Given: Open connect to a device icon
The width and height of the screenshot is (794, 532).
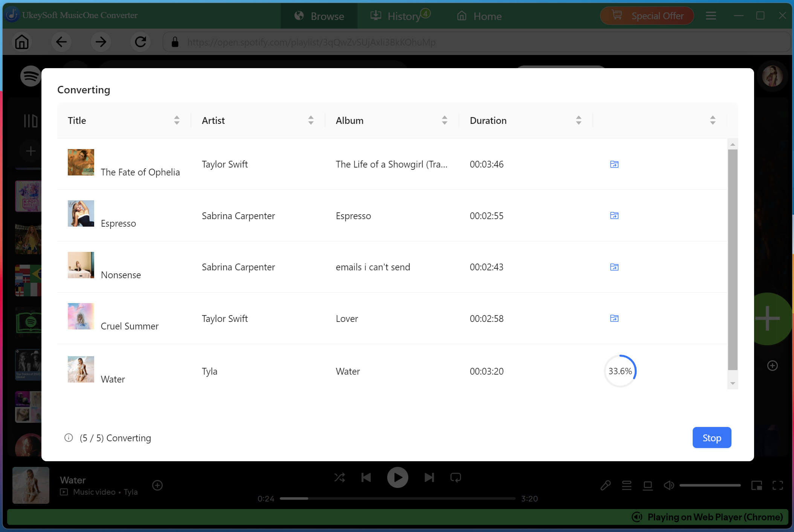Looking at the screenshot, I should tap(648, 485).
